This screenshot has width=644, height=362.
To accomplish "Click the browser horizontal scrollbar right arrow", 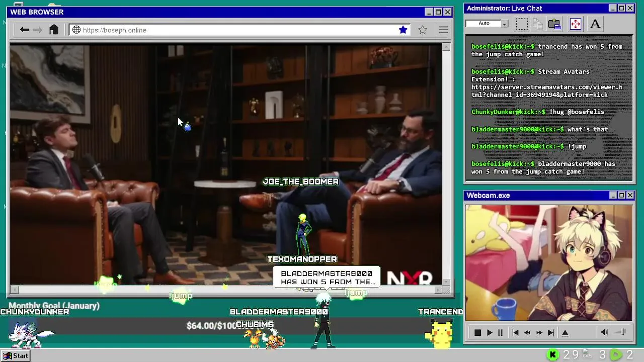I will click(x=438, y=290).
